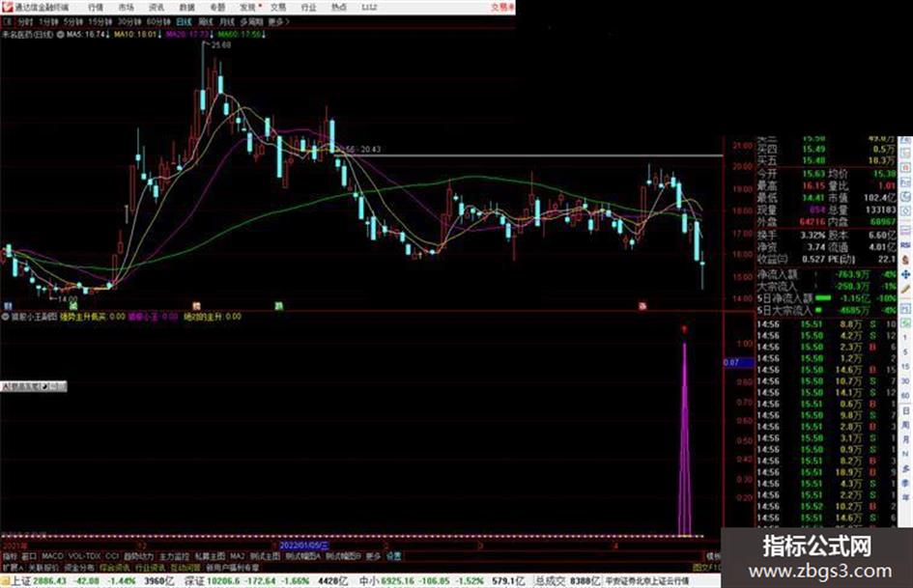Select the 15 minute shortcut in right sidebar

(x=905, y=366)
